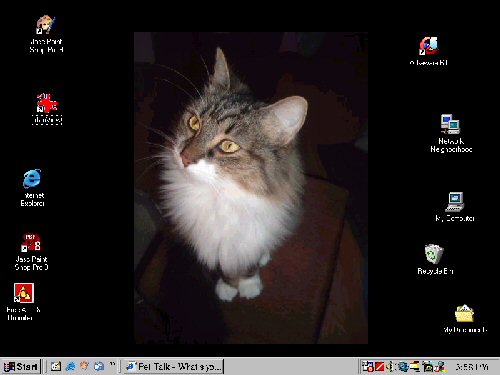Viewport: 500px width, 375px height.
Task: Click the first system tray icon
Action: [368, 367]
